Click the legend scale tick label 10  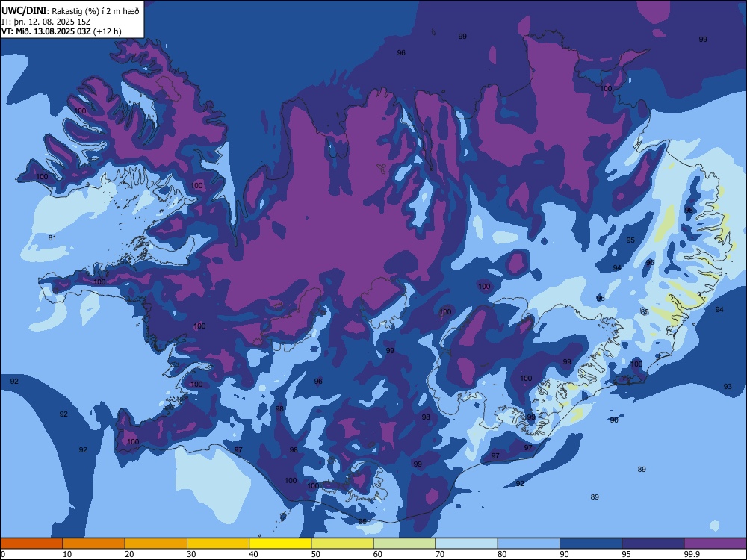pos(67,554)
